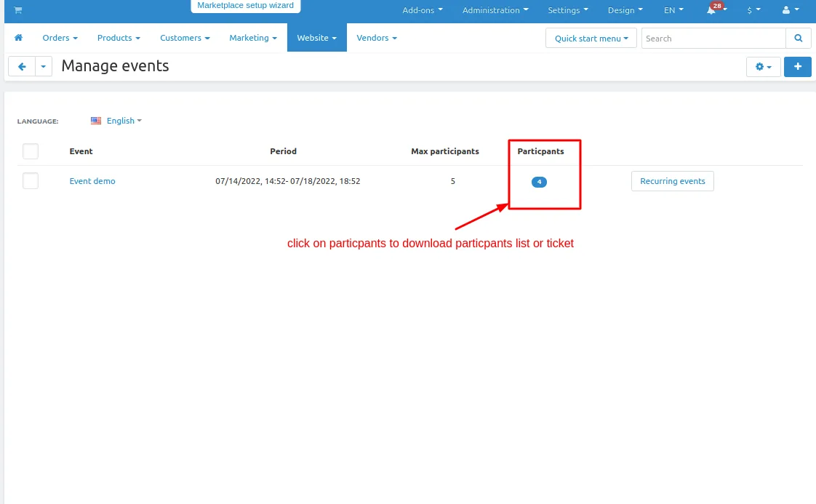Click the back arrow button
Image resolution: width=816 pixels, height=504 pixels.
tap(22, 66)
